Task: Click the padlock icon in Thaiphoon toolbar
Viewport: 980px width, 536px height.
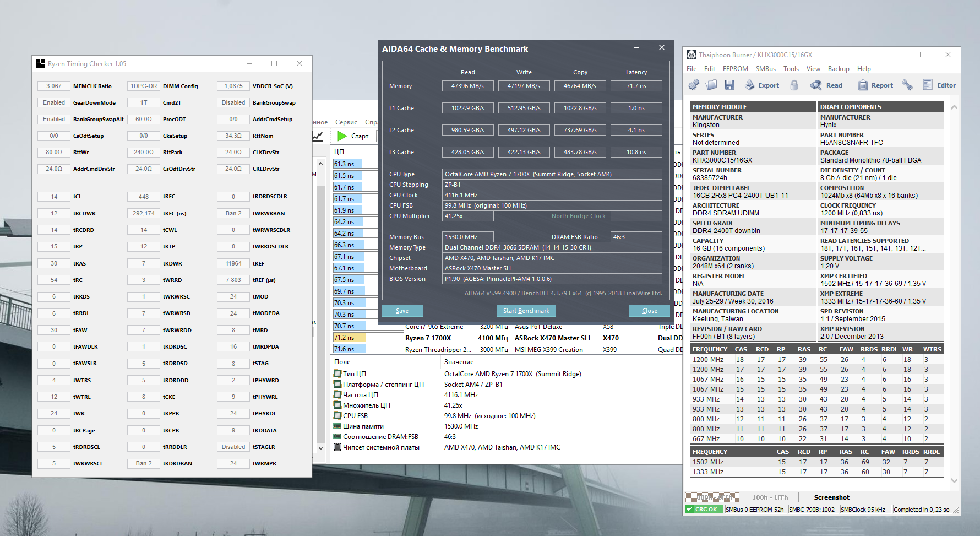Action: [794, 85]
